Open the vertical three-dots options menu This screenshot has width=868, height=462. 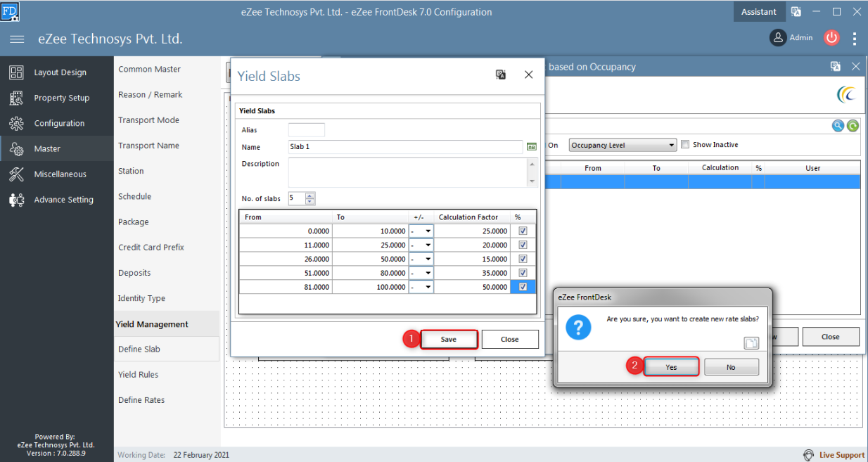[855, 39]
